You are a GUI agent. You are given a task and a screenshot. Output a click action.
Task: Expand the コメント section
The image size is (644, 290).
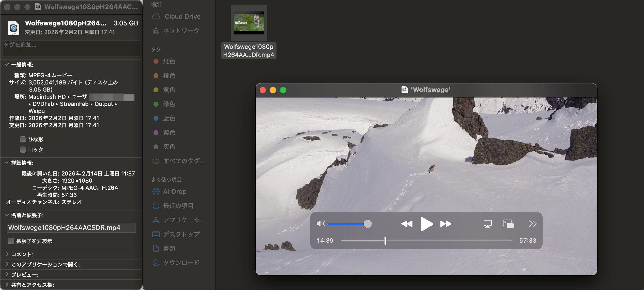[7, 254]
